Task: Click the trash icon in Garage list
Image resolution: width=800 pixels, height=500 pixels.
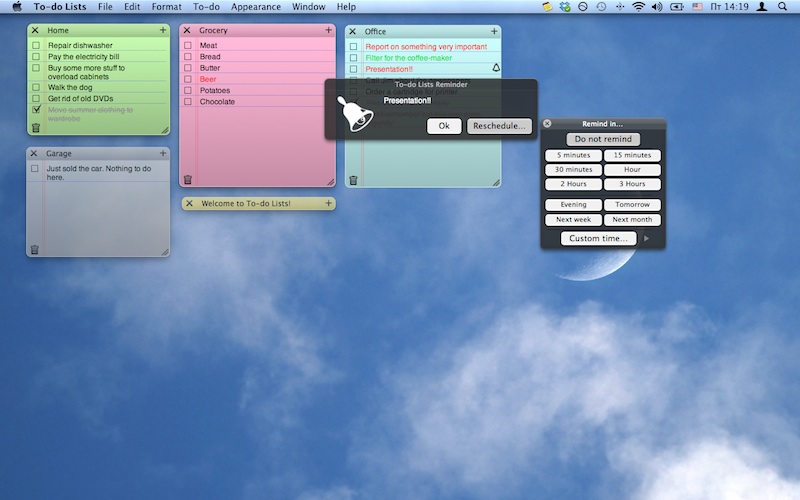Action: (x=35, y=249)
